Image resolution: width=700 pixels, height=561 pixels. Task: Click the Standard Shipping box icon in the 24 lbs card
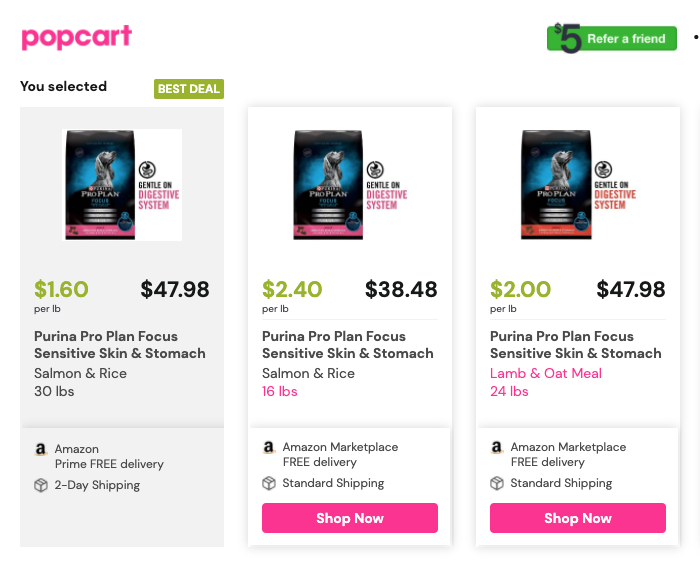[x=497, y=483]
